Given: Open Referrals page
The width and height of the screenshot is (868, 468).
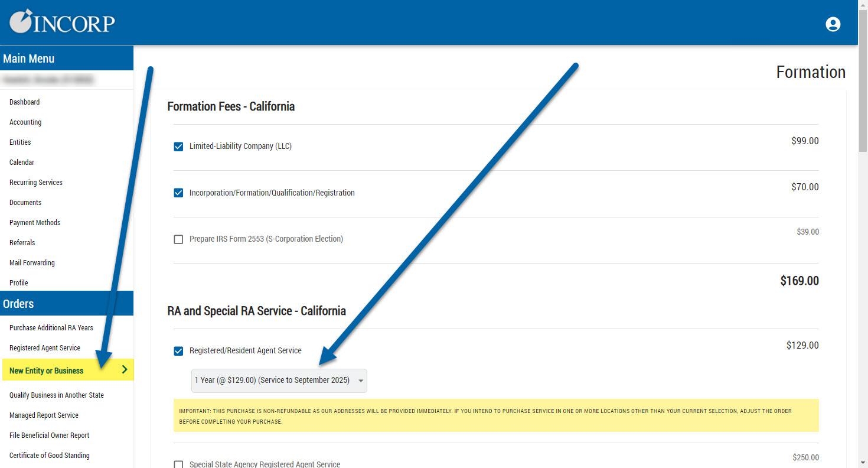Looking at the screenshot, I should click(x=22, y=243).
